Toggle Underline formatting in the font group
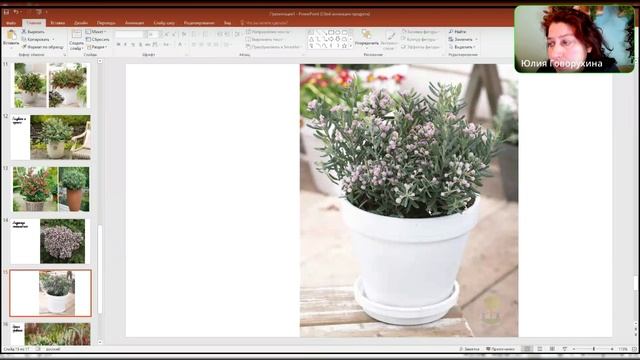 click(x=133, y=44)
